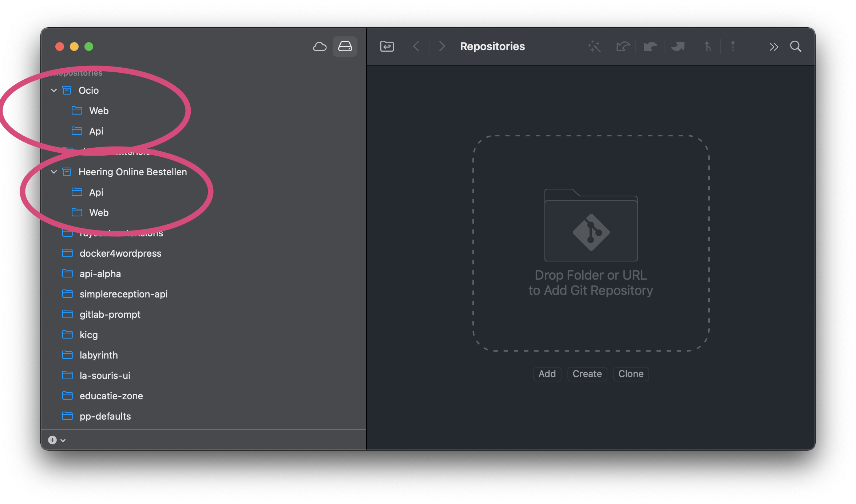Open the repository search magnifier
The image size is (856, 504).
pyautogui.click(x=796, y=47)
